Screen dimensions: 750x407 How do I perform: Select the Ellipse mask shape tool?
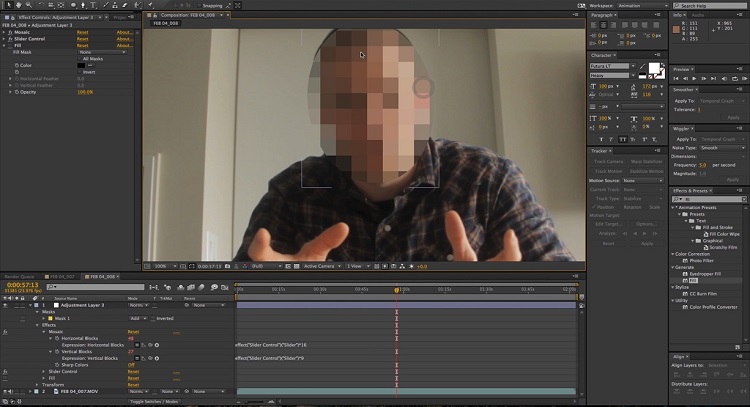(x=73, y=5)
